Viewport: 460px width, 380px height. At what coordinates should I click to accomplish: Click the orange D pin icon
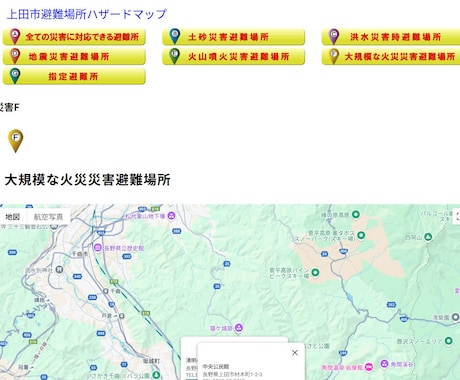tap(15, 56)
